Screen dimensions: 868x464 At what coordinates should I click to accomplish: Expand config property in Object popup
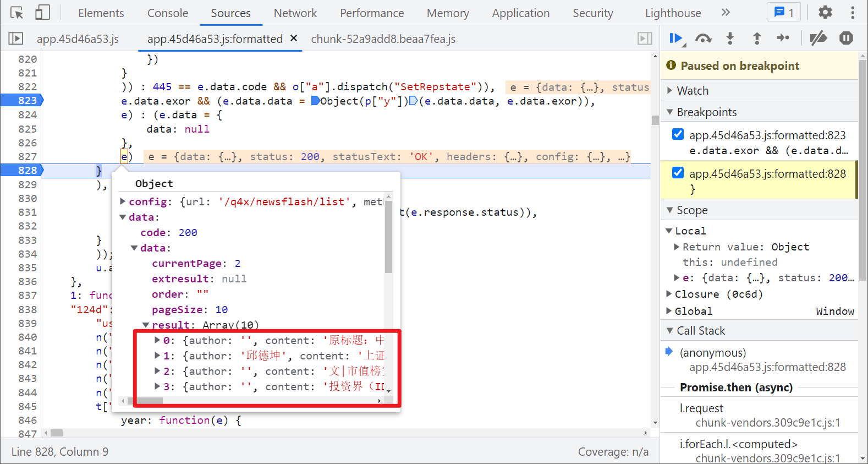(x=123, y=201)
